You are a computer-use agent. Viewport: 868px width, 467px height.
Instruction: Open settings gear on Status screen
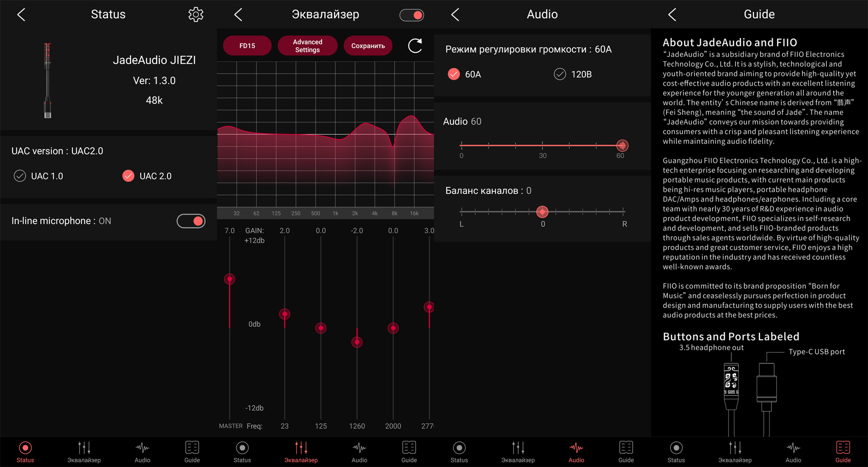point(196,14)
